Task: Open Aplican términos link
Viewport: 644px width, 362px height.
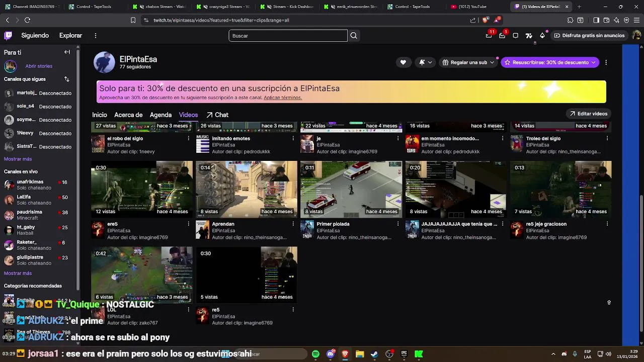Action: coord(283,98)
